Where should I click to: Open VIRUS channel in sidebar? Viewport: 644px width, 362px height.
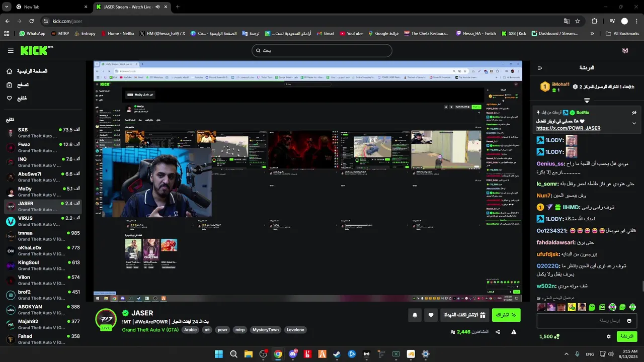click(43, 221)
